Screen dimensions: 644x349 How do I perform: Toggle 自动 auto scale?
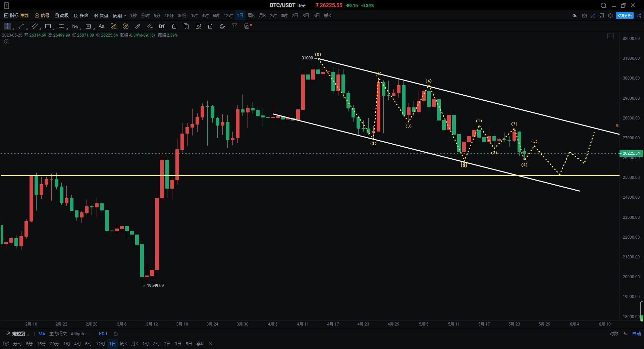(637, 334)
